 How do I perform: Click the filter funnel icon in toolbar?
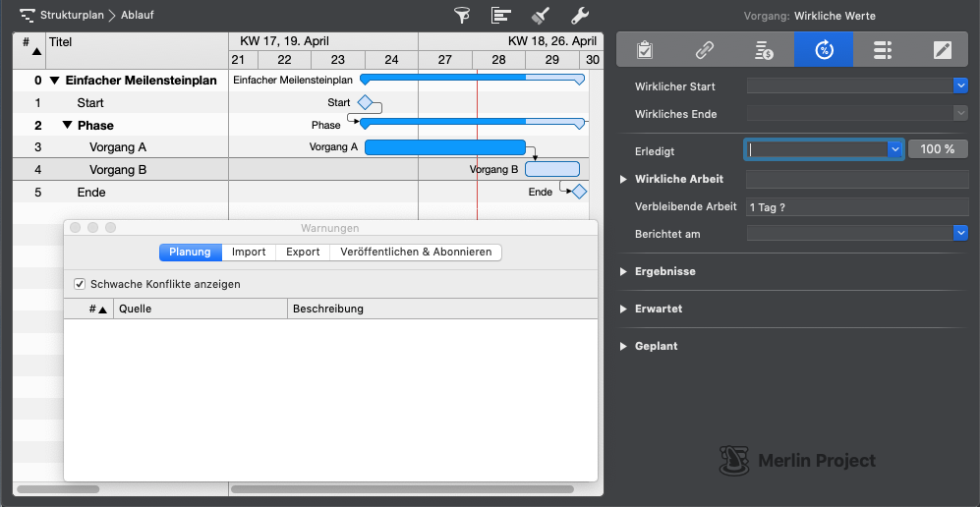(x=462, y=16)
